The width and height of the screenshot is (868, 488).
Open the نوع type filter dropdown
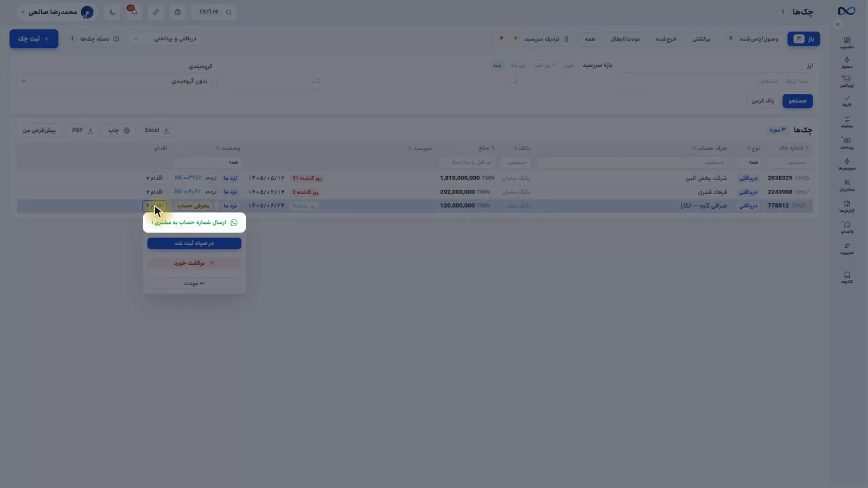[x=748, y=162]
